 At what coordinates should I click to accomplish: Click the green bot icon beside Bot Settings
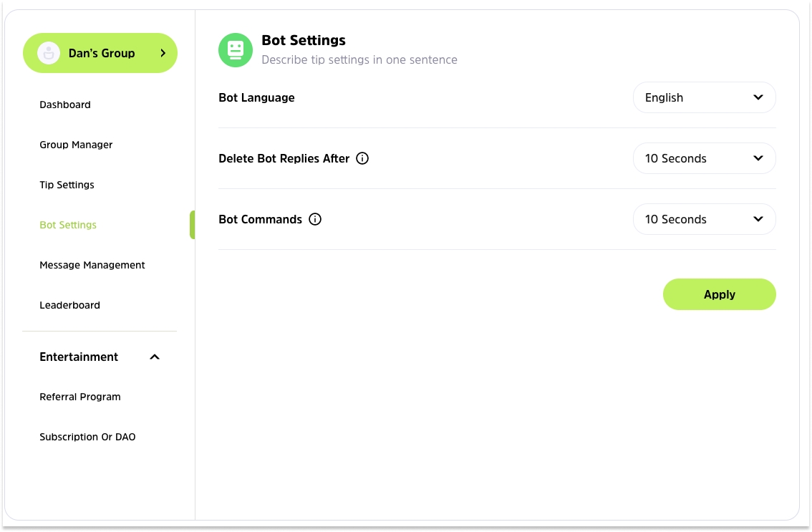(x=236, y=50)
